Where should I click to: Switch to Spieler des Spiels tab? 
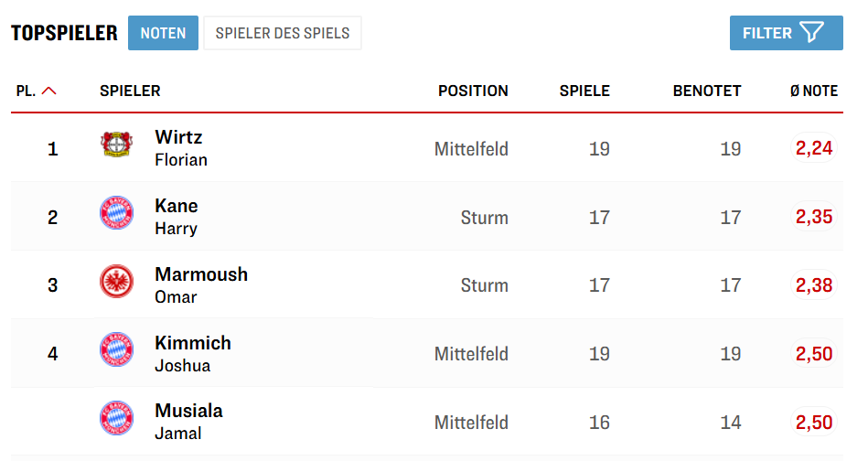click(x=282, y=33)
